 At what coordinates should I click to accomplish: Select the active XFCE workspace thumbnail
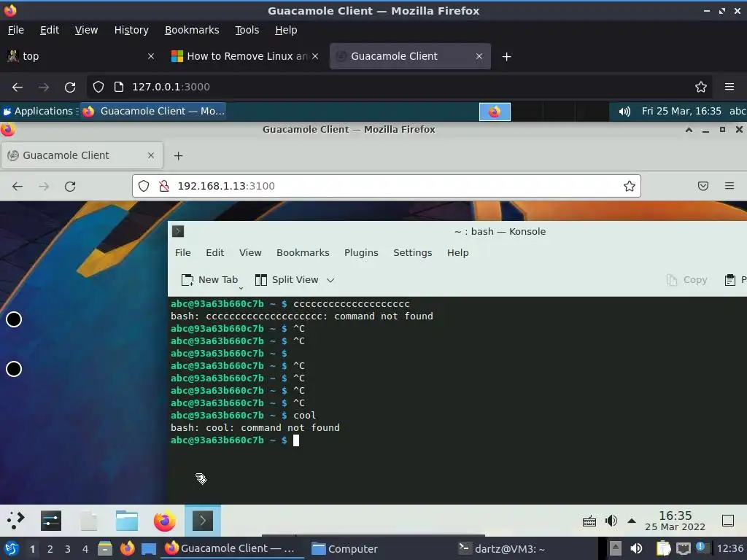495,112
